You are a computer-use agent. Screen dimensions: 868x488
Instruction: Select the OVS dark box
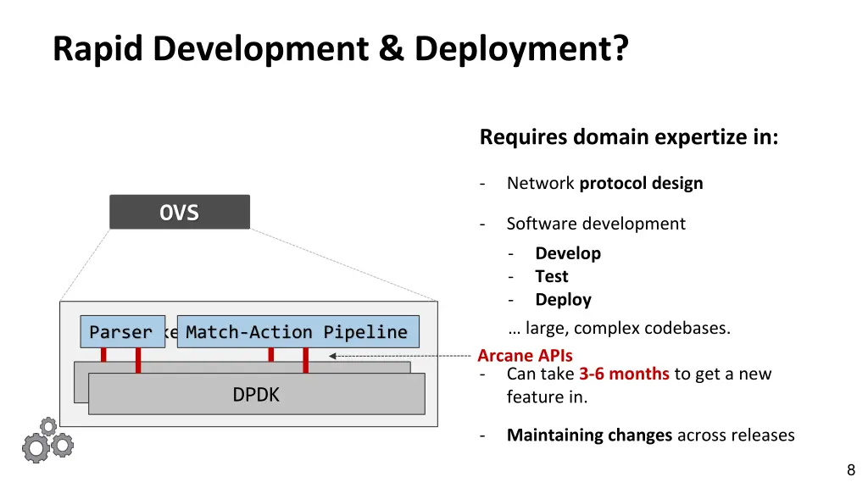[x=180, y=212]
